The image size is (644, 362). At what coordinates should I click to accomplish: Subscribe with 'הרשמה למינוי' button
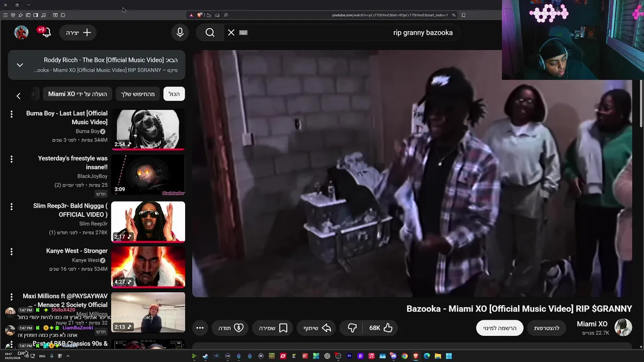(x=500, y=328)
